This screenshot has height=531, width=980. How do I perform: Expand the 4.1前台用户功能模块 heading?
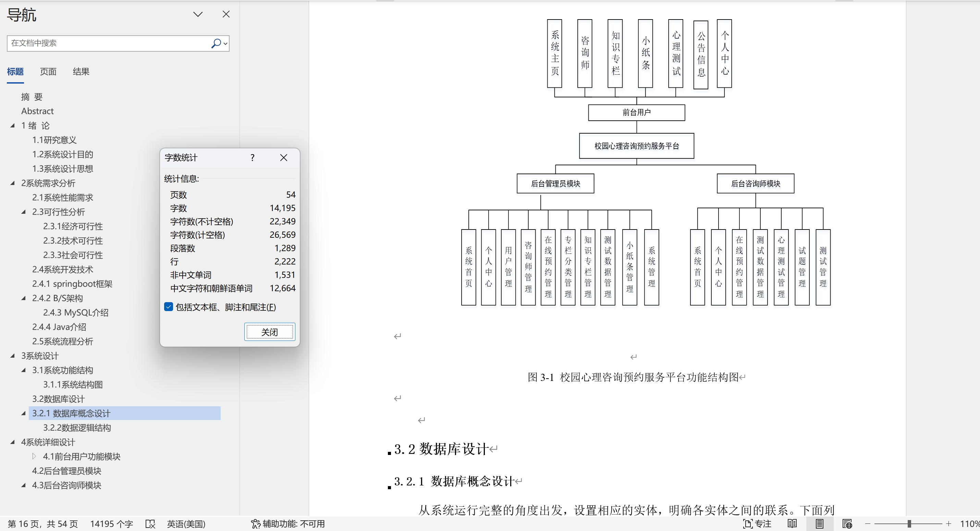[34, 456]
